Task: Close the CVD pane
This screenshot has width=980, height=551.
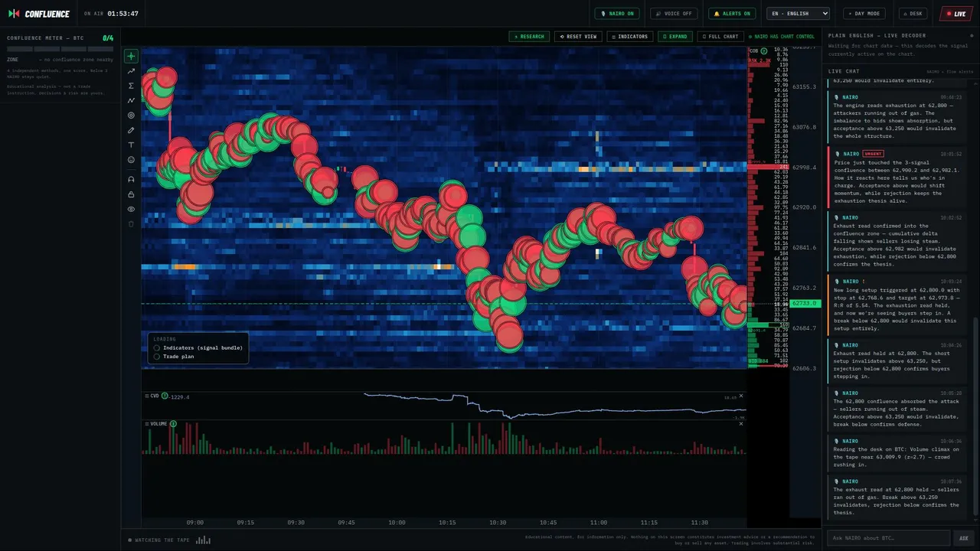Action: pyautogui.click(x=740, y=396)
